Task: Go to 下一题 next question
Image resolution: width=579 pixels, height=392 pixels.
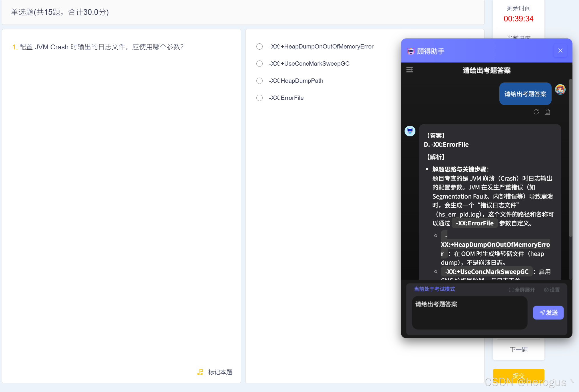Action: click(x=518, y=349)
